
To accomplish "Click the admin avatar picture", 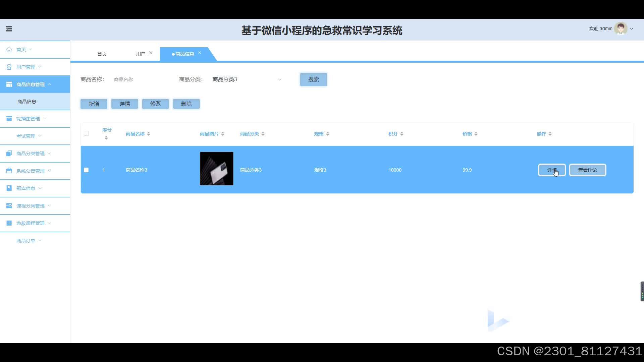I will pyautogui.click(x=621, y=29).
